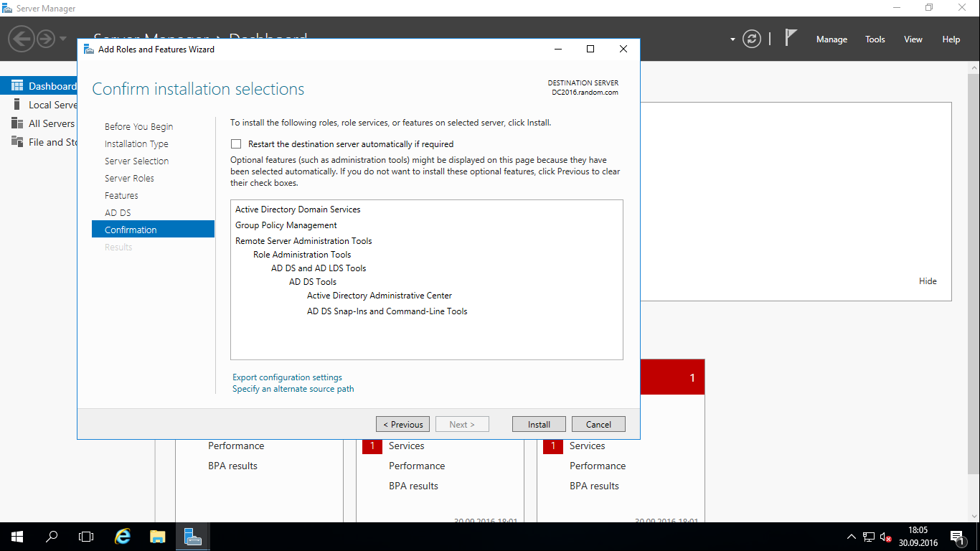Click Export configuration settings link

point(287,377)
